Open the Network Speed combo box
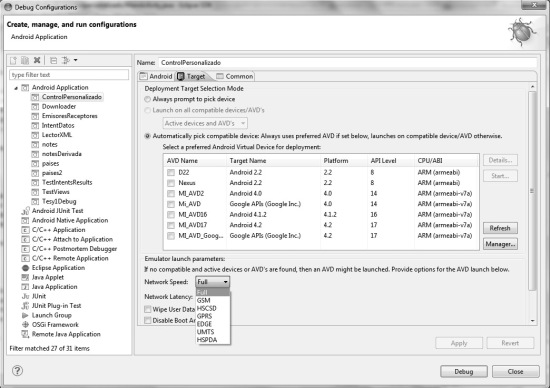Screen dimensions: 550x388 point(213,282)
